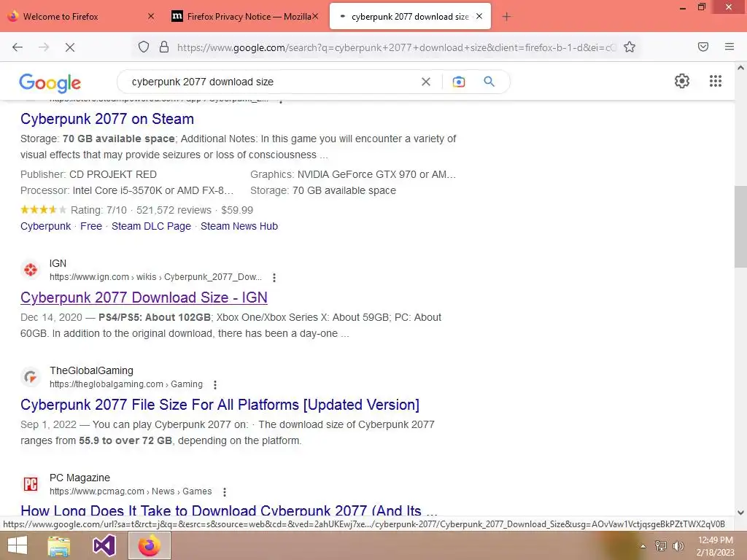Click the page vertical scrollbar thumb
Screen dimensions: 747x560
[740, 227]
